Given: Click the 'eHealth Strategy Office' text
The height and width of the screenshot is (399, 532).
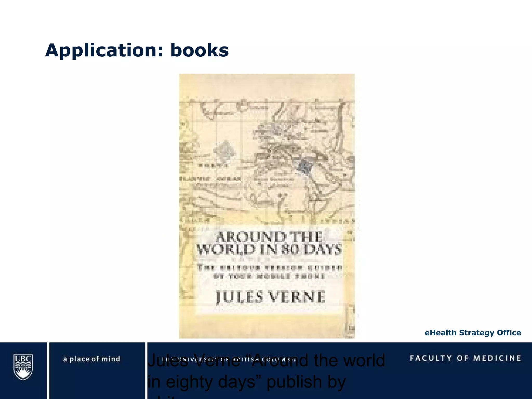Looking at the screenshot, I should [x=473, y=333].
